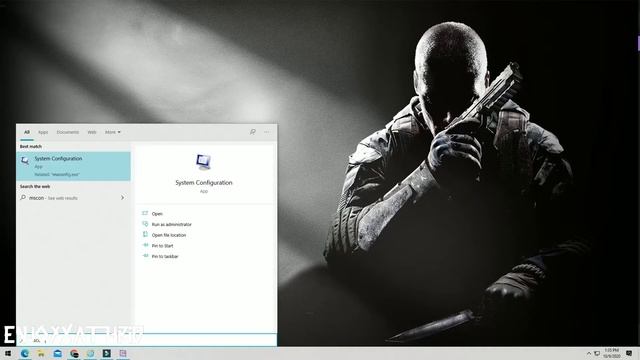This screenshot has width=640, height=360.
Task: Open the Mail app from the taskbar
Action: pos(58,353)
